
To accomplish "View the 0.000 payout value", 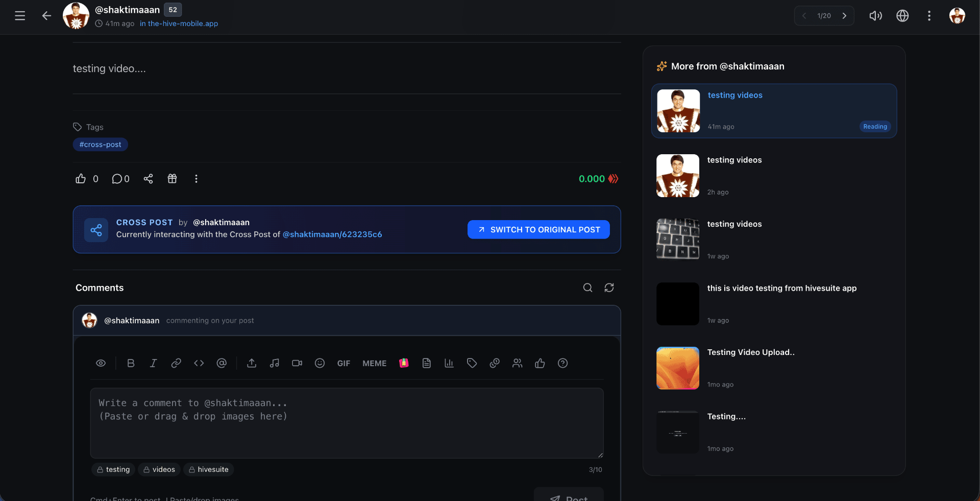I will (x=592, y=179).
